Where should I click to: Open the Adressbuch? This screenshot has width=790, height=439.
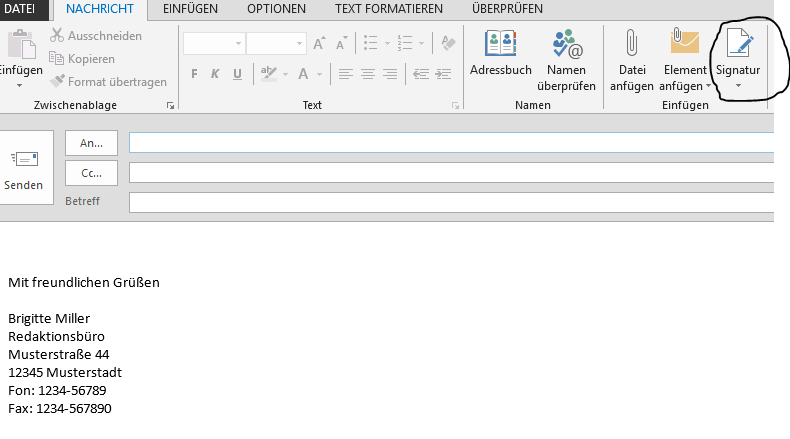click(x=500, y=53)
